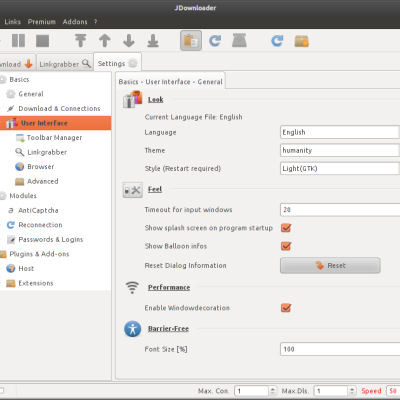
Task: Click the Reset dialog information button
Action: (x=330, y=265)
